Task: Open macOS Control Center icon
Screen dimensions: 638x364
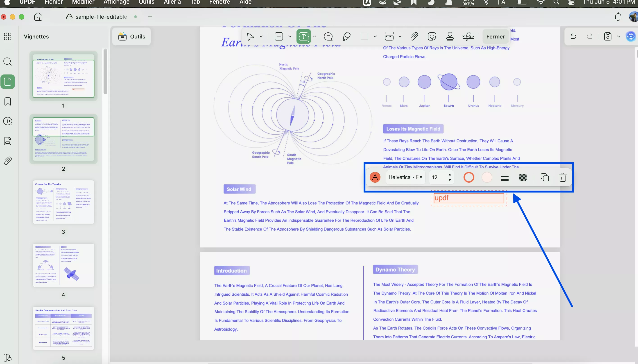Action: [x=571, y=2]
